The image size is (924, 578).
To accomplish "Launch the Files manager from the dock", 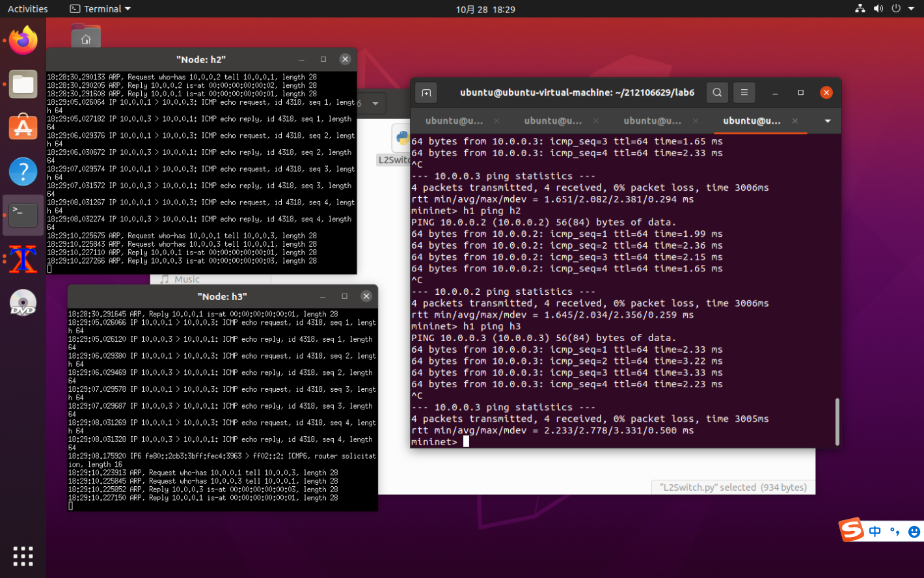I will point(23,85).
